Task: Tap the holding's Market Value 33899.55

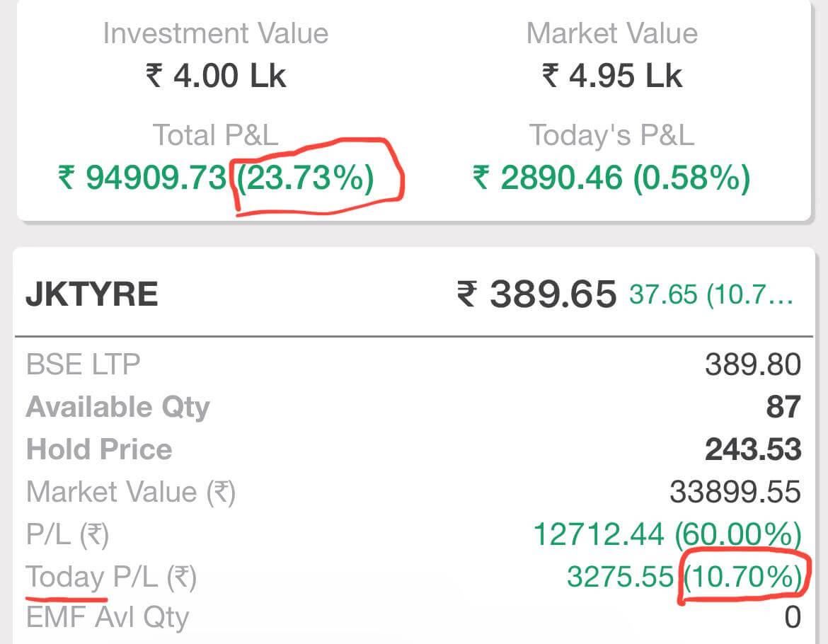Action: [735, 492]
